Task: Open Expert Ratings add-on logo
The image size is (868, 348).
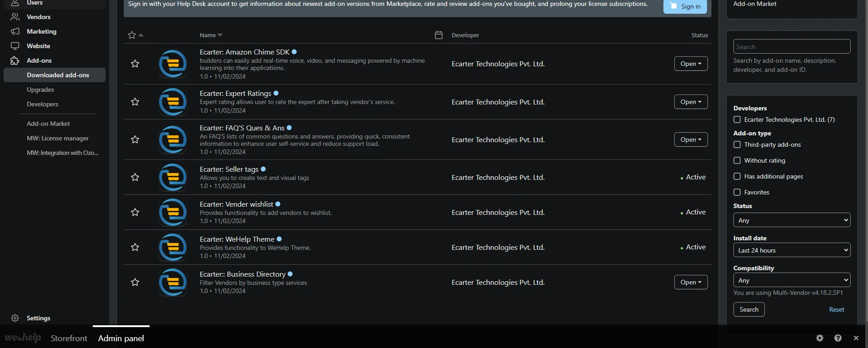Action: (173, 102)
